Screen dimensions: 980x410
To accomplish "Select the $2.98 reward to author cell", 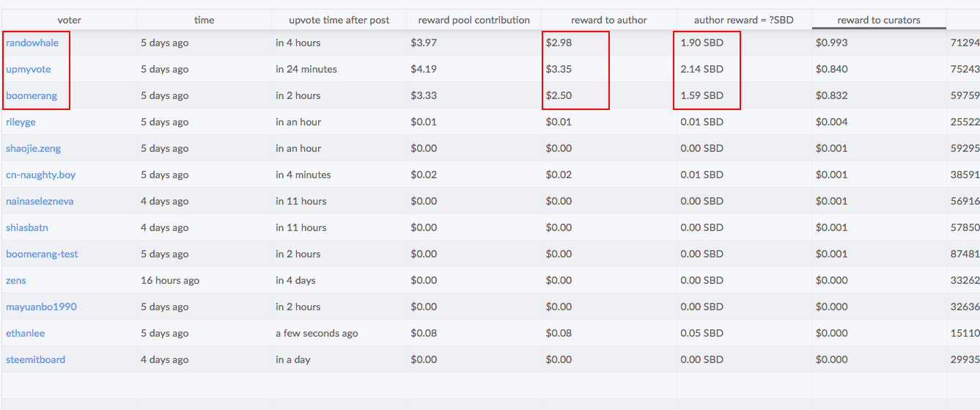I will pos(608,43).
